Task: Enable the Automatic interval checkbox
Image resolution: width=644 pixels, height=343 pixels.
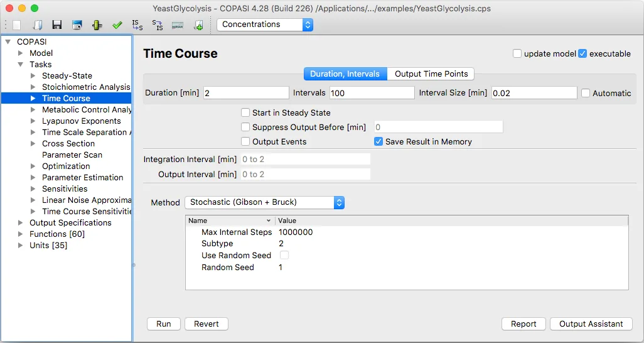Action: (x=586, y=93)
